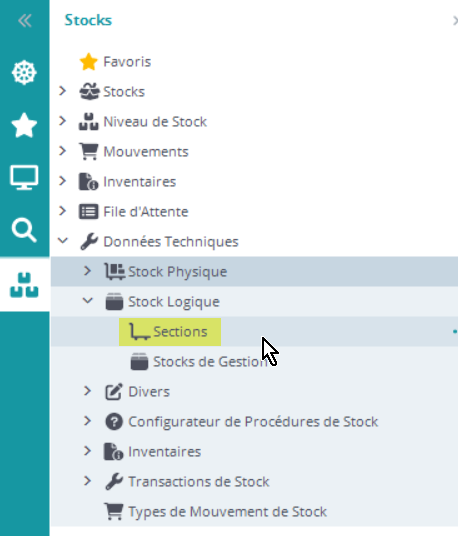The image size is (458, 536).
Task: Expand Stock Physique chevron
Action: 87,271
